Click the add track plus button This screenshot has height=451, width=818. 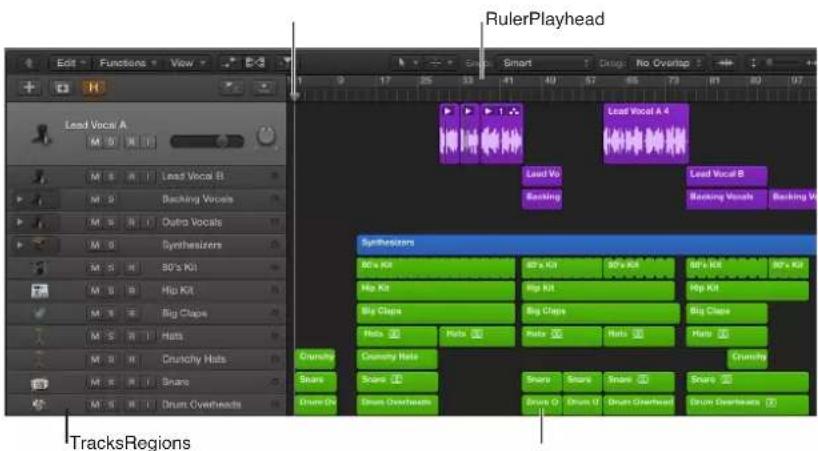tap(29, 88)
